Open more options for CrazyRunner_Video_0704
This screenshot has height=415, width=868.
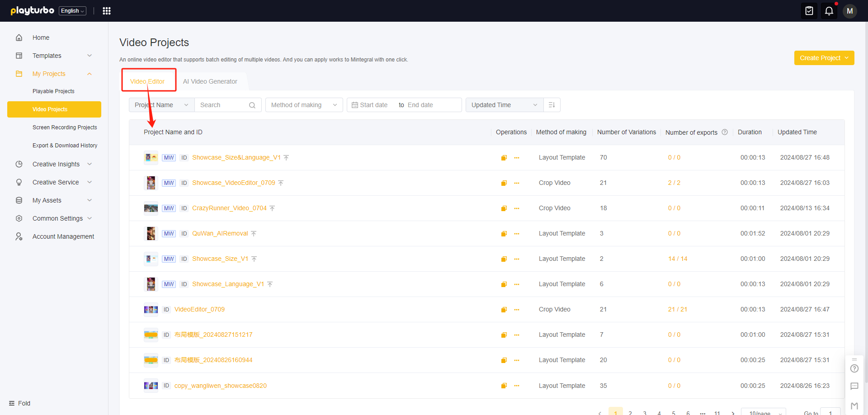517,208
